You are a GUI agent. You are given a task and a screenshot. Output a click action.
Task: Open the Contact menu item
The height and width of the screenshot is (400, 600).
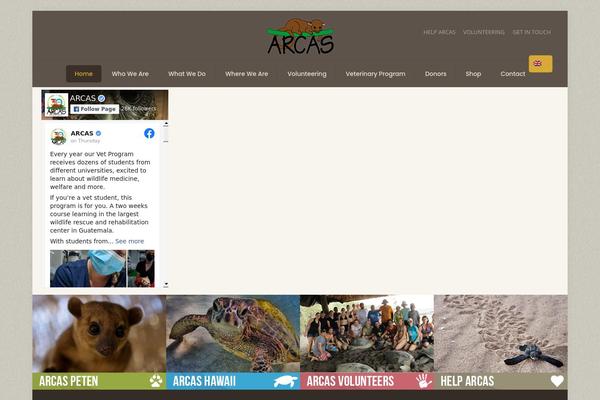[513, 74]
